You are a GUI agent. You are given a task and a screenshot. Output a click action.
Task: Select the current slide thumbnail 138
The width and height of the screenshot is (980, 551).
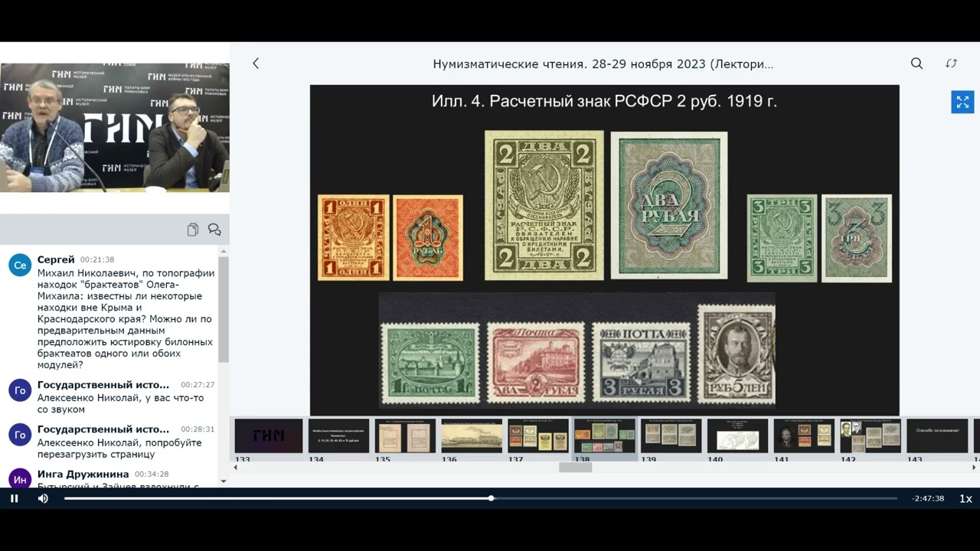pyautogui.click(x=605, y=435)
